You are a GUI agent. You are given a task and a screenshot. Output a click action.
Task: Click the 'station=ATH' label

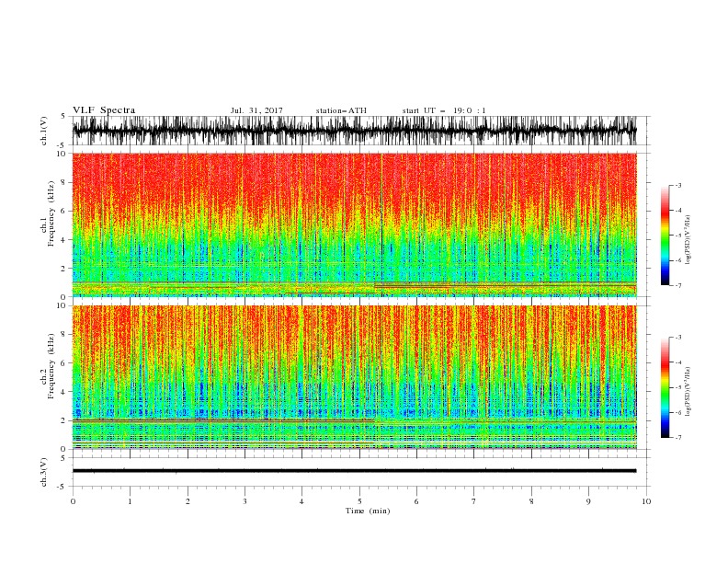click(x=341, y=110)
